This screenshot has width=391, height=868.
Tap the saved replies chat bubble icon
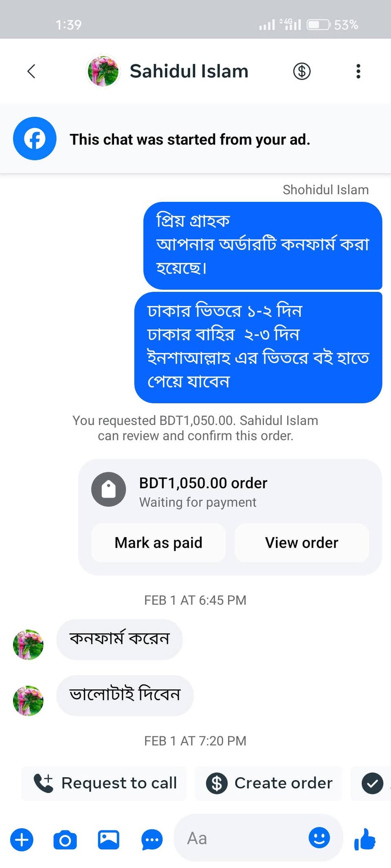[152, 840]
